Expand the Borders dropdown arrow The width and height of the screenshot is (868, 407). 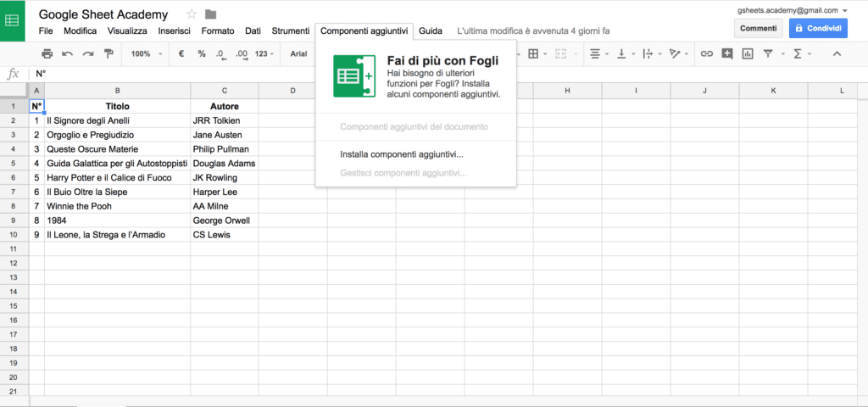pyautogui.click(x=545, y=53)
